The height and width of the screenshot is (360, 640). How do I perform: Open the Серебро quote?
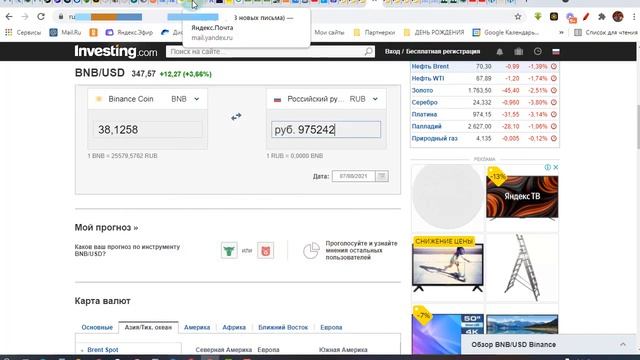[x=424, y=102]
